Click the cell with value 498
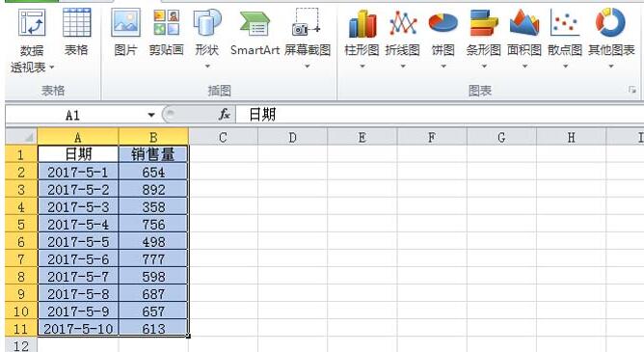The height and width of the screenshot is (352, 644). [x=153, y=241]
